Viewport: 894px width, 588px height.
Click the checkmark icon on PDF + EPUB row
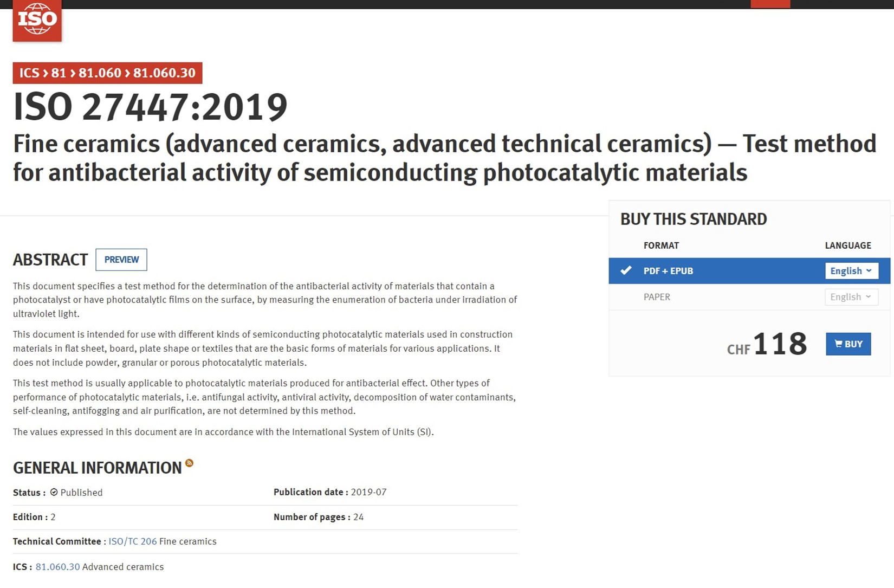click(626, 270)
